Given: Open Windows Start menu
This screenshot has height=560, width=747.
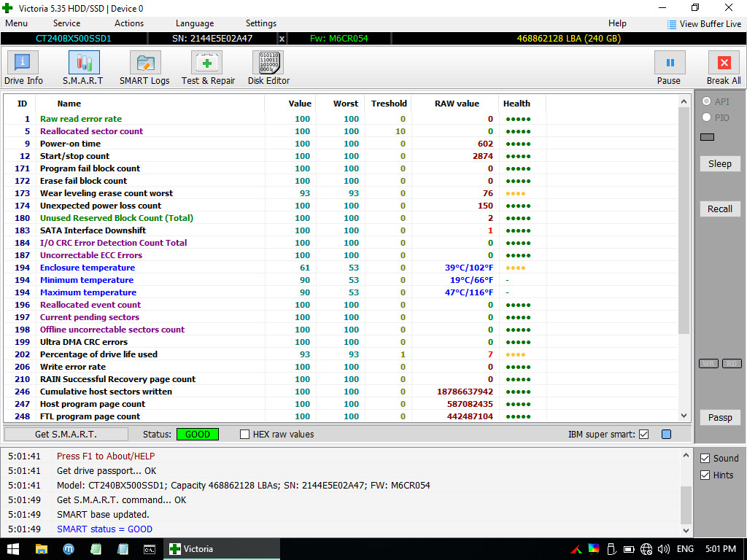Looking at the screenshot, I should 12,549.
